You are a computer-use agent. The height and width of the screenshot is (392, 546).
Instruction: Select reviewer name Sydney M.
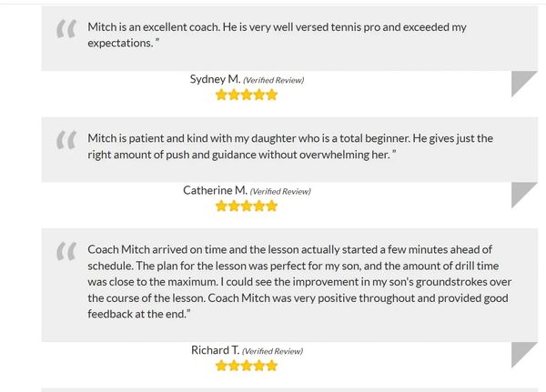[x=215, y=79]
